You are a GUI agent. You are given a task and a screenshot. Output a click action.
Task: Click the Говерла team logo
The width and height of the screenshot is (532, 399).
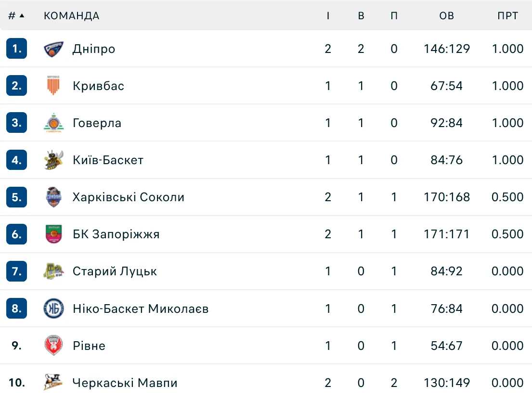coord(53,123)
